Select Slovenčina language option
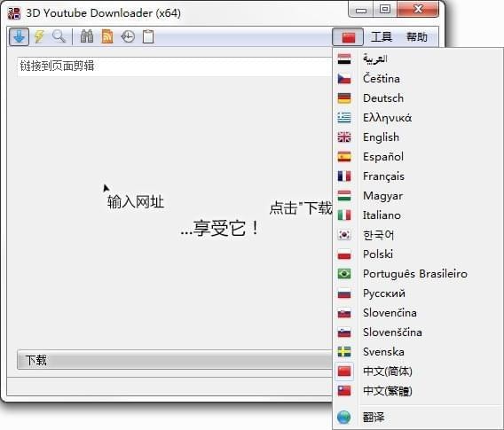Screen dimensions: 504x430 (x=418, y=313)
